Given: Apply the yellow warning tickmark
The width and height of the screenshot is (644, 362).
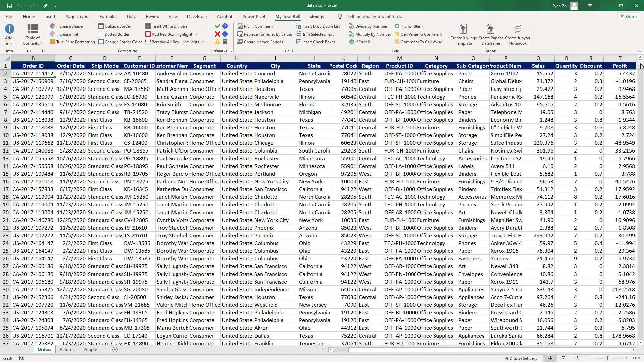Looking at the screenshot, I should (217, 42).
